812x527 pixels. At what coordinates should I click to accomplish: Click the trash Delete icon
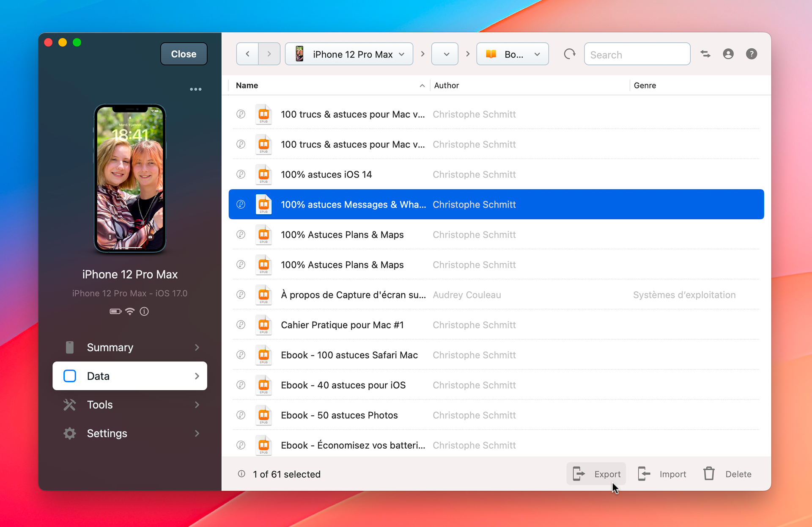coord(709,474)
